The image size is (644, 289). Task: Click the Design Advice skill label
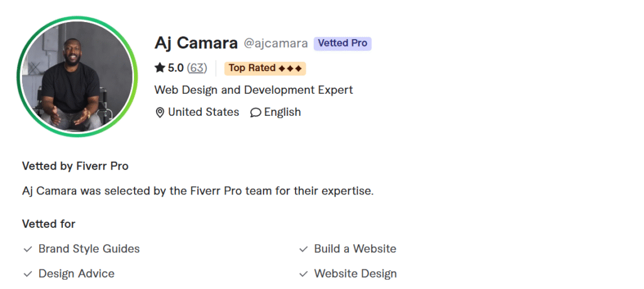point(76,273)
